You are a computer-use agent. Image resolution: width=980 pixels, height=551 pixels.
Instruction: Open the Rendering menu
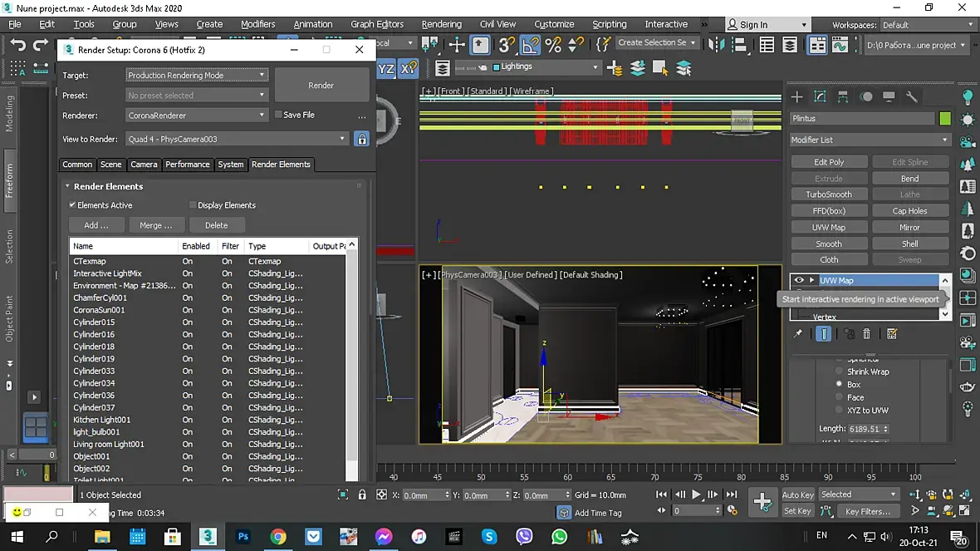point(441,24)
